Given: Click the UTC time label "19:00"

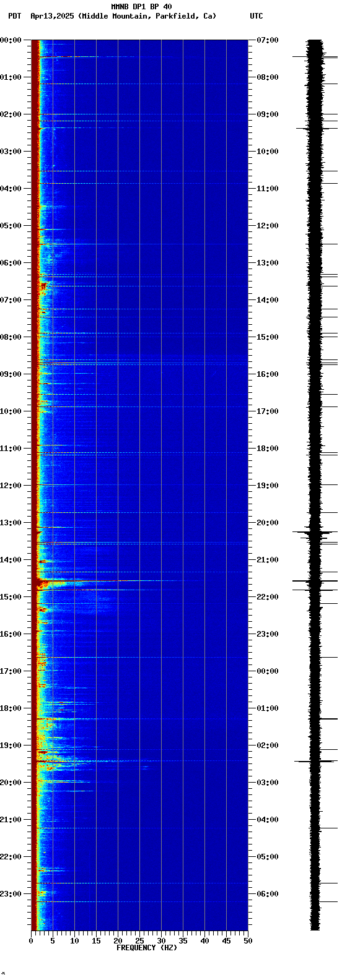Looking at the screenshot, I should (268, 486).
